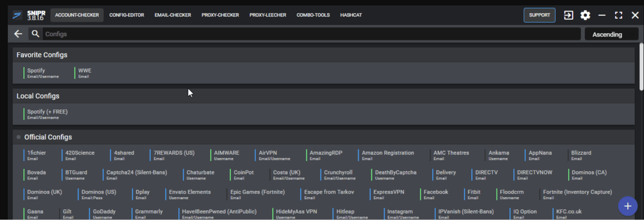Image resolution: width=644 pixels, height=220 pixels.
Task: Toggle fullscreen with the expand icon
Action: tap(618, 15)
